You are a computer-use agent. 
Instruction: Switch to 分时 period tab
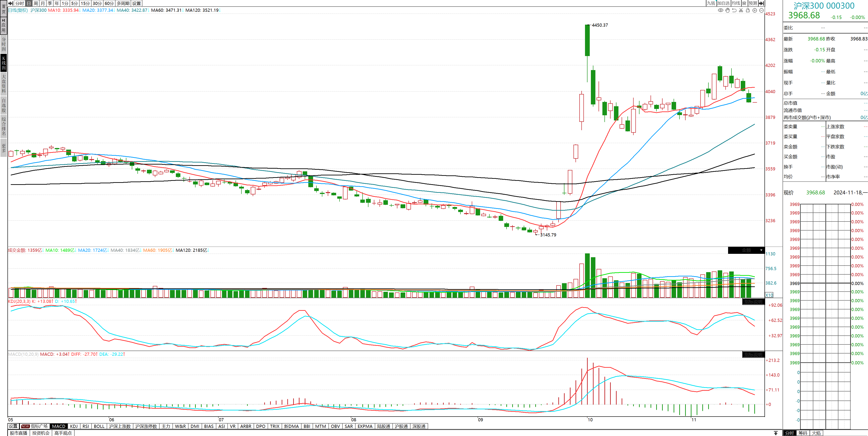pyautogui.click(x=19, y=3)
